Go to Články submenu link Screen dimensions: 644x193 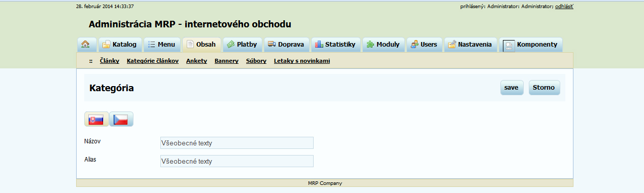coord(110,61)
